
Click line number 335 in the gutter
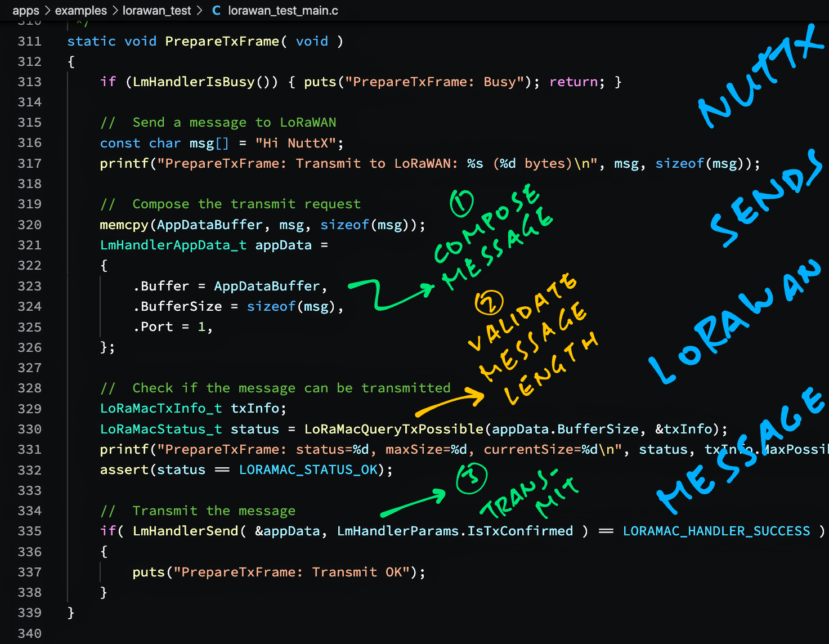pos(30,531)
